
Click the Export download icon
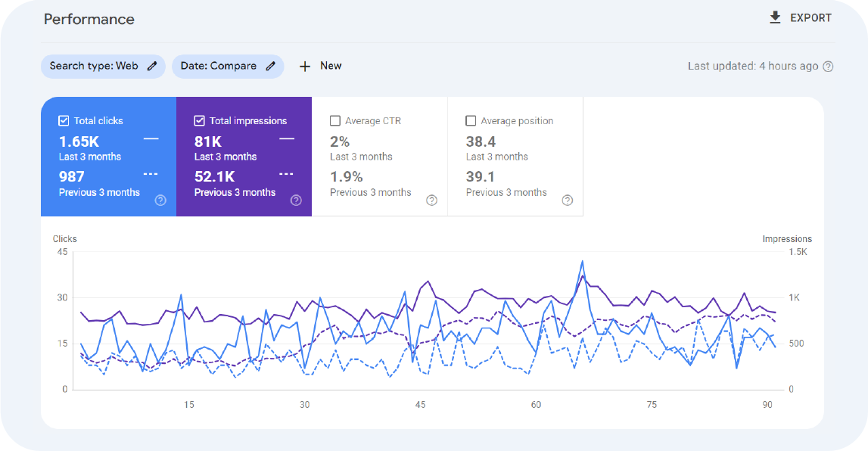[775, 17]
